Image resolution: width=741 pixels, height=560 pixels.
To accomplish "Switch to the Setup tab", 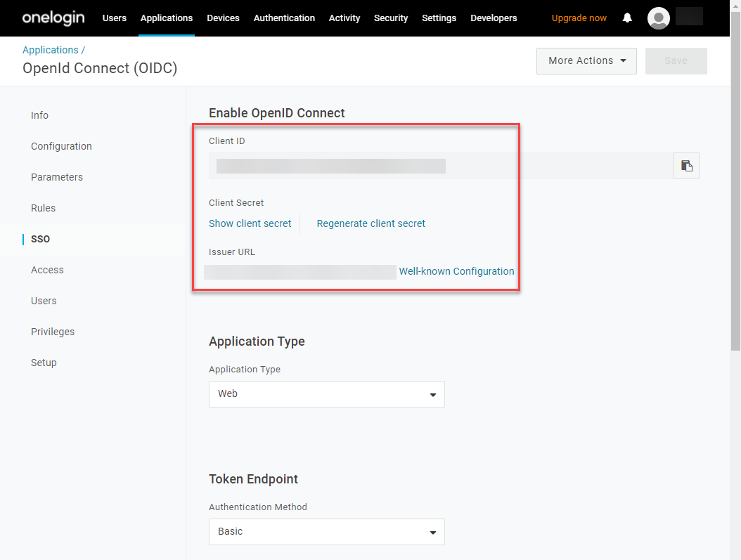I will [x=44, y=363].
